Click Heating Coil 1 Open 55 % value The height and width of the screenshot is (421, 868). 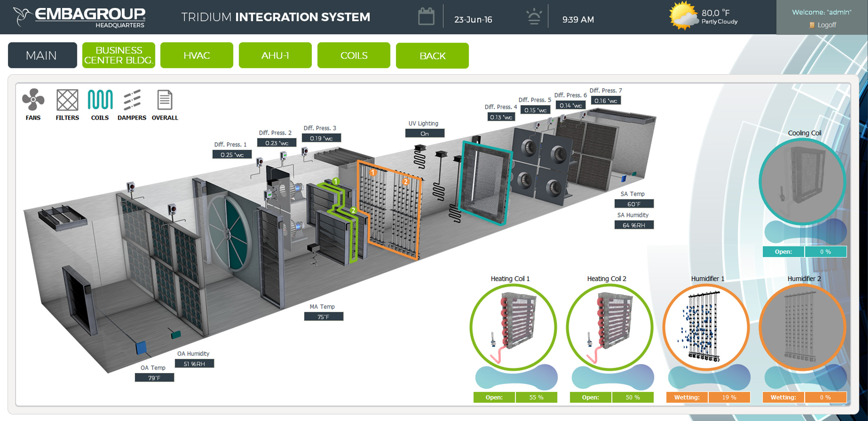tap(536, 398)
